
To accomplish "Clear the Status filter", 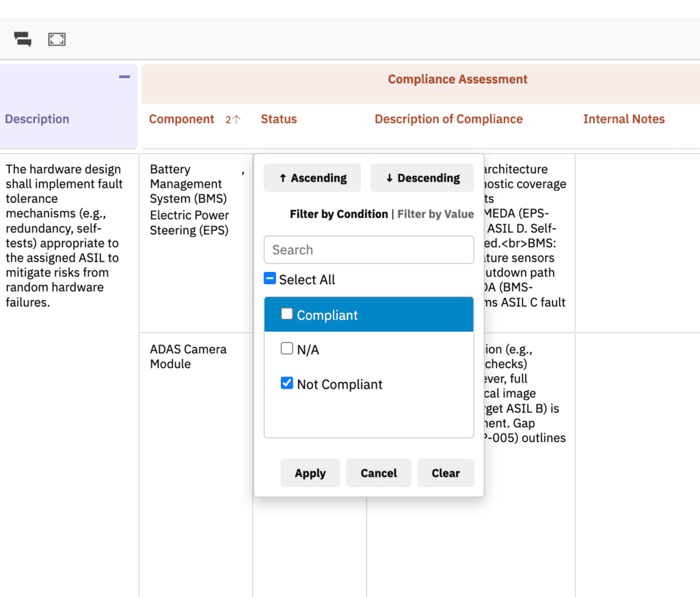I will [446, 473].
